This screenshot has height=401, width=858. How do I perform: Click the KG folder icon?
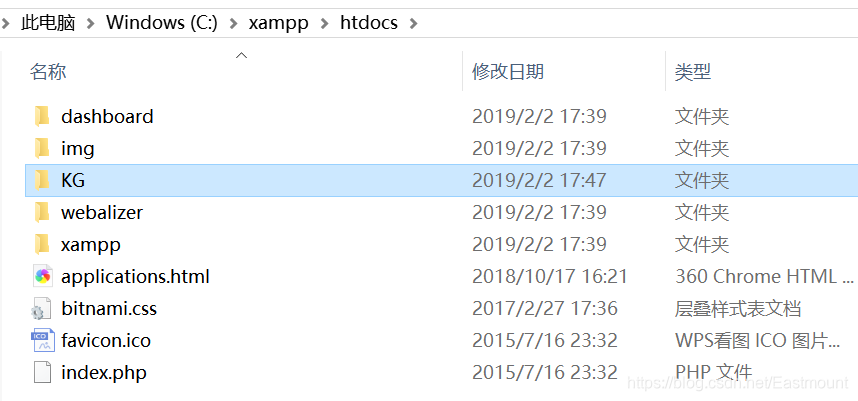42,180
